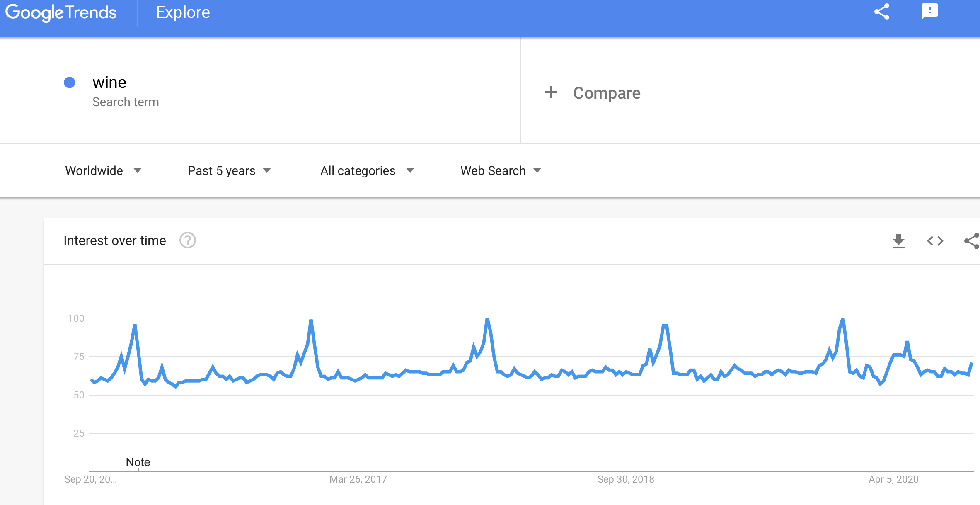980x505 pixels.
Task: Add a Compare search term
Action: [607, 93]
